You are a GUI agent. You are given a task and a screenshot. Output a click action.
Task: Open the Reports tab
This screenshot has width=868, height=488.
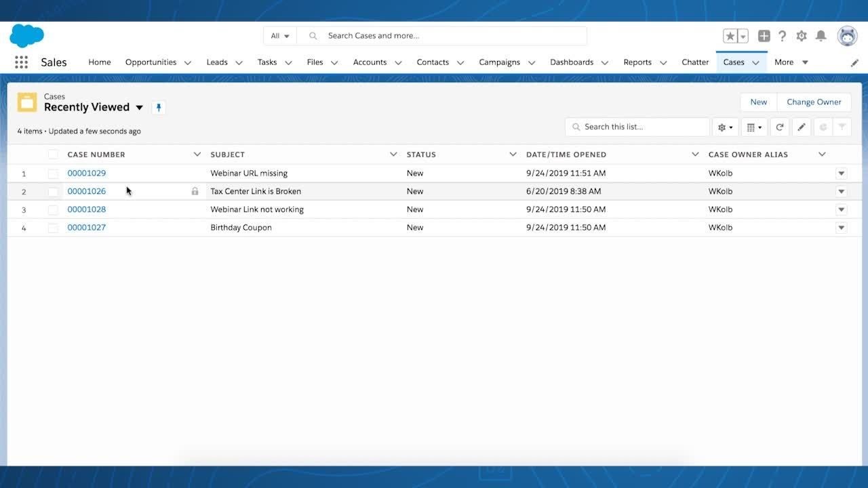point(637,62)
